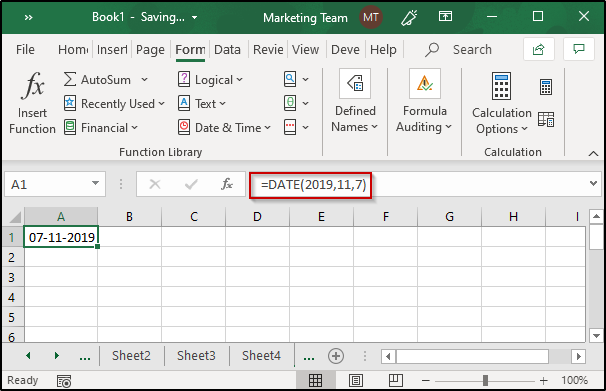Click the Name Box showing A1
606x391 pixels.
[46, 184]
